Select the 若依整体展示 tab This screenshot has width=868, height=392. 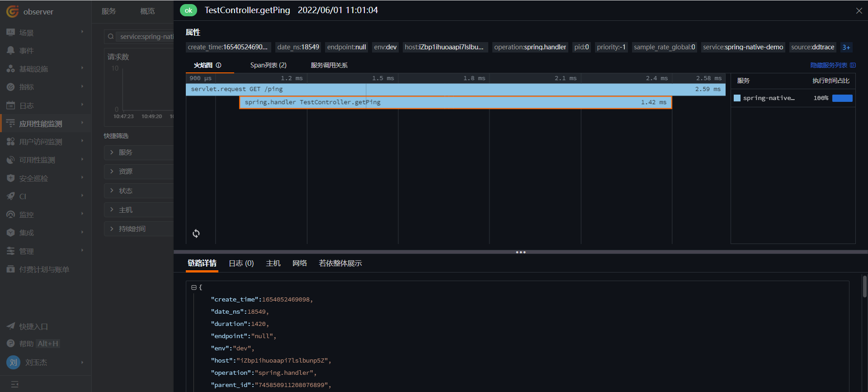[x=340, y=263]
